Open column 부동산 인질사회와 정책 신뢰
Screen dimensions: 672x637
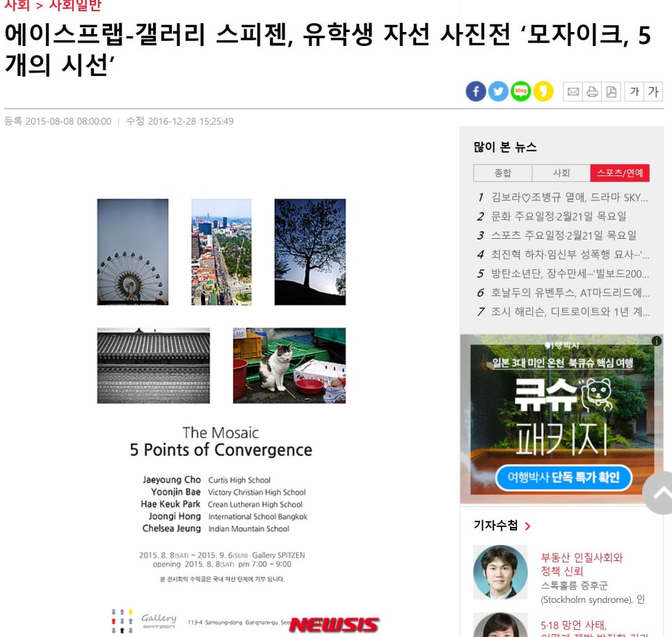(581, 564)
